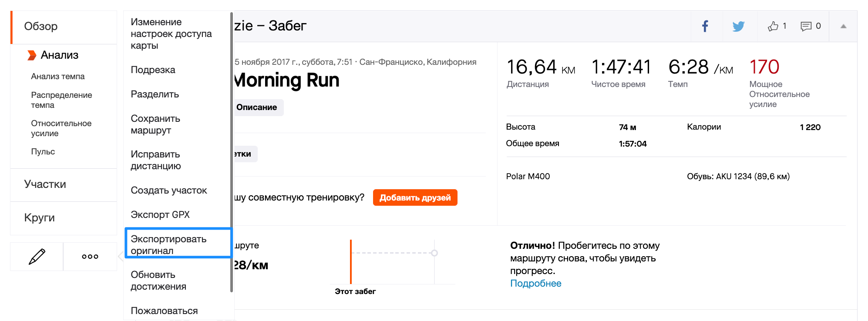The image size is (868, 321).
Task: Open Анализ темпа
Action: [58, 77]
